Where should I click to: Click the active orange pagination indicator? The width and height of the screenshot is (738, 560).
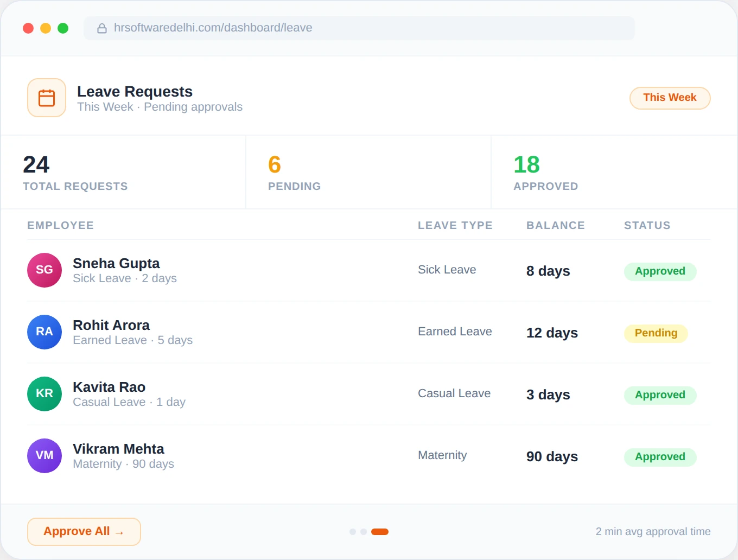coord(379,531)
